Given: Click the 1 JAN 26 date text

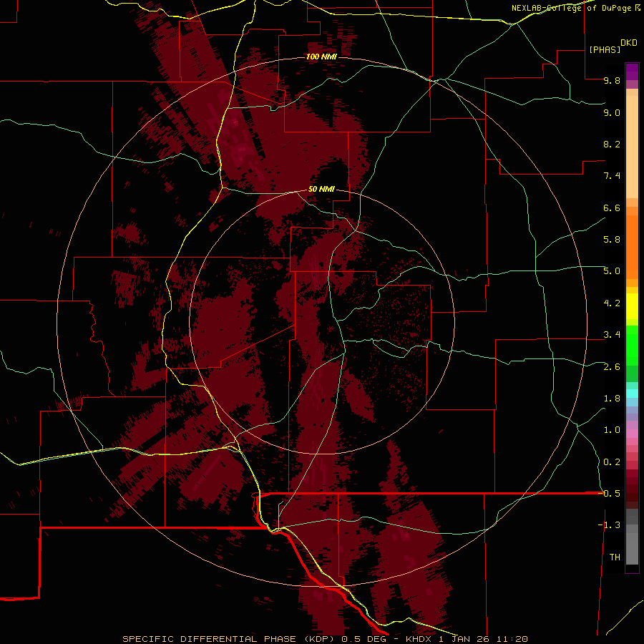Looking at the screenshot, I should 465,639.
